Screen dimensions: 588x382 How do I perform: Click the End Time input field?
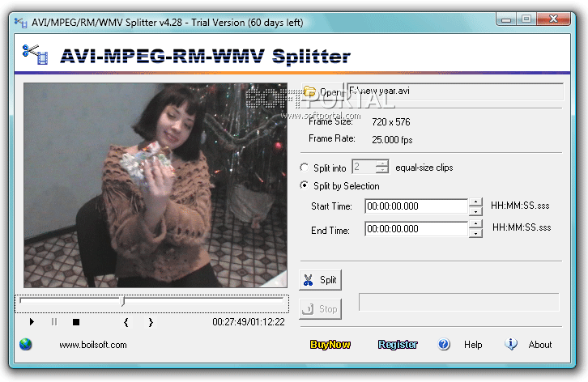tap(416, 229)
